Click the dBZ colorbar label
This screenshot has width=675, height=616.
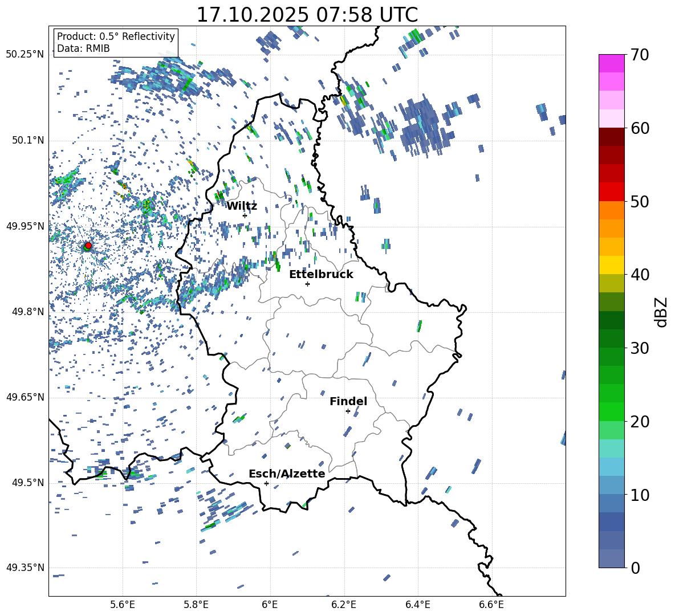pos(662,312)
